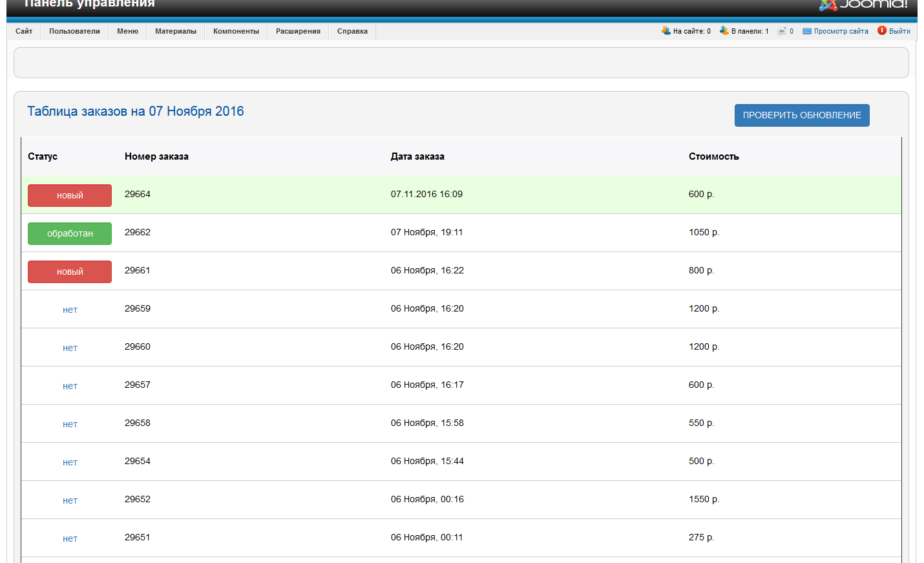Click red новый status for order 29664
924x563 pixels.
coord(70,195)
